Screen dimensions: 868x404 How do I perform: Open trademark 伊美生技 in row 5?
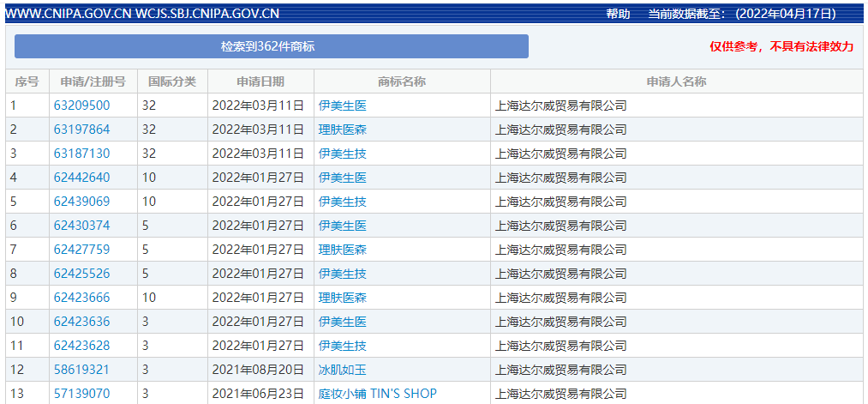pyautogui.click(x=343, y=202)
